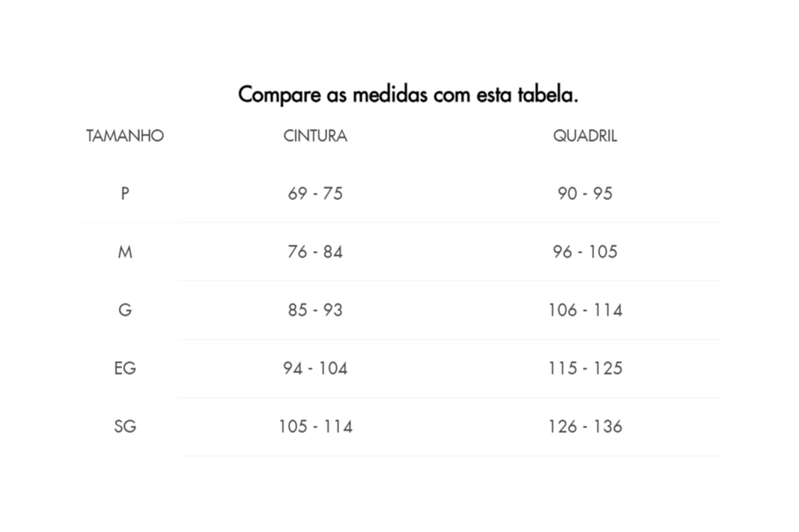Click waist value 69 - 75
This screenshot has height=532, width=799.
(316, 194)
